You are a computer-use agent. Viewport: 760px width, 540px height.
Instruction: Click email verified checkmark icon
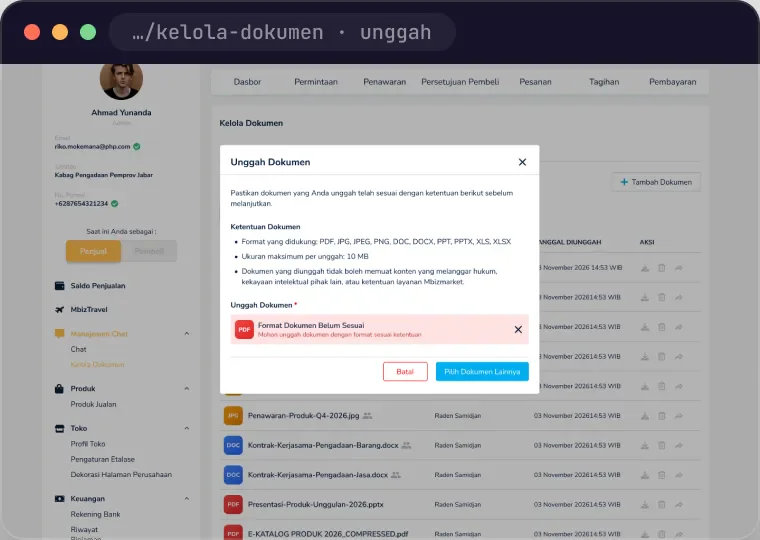point(137,146)
